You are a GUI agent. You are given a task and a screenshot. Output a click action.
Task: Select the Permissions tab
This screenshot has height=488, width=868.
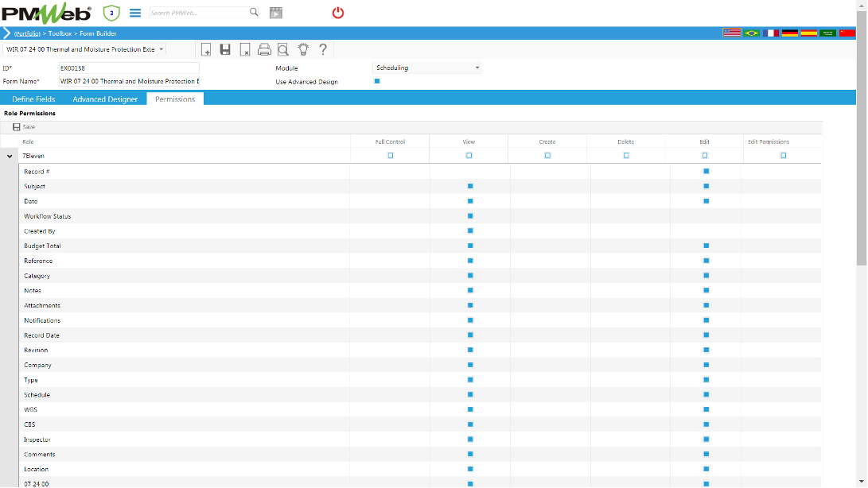(175, 99)
